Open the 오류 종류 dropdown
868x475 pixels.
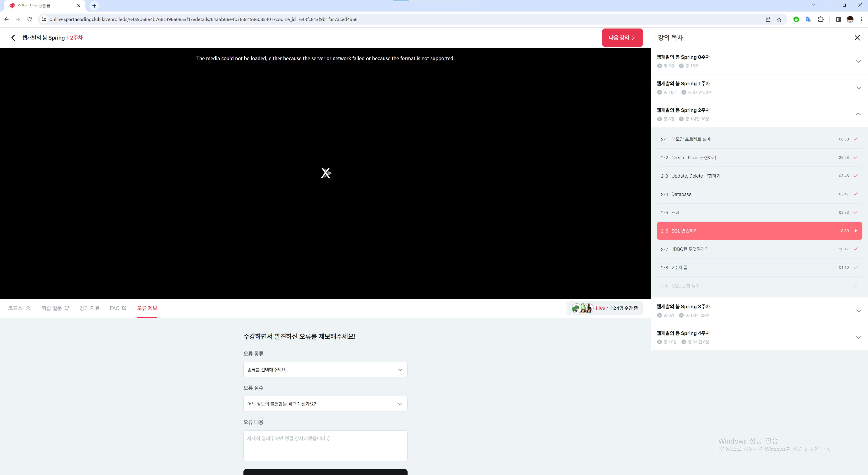(325, 370)
